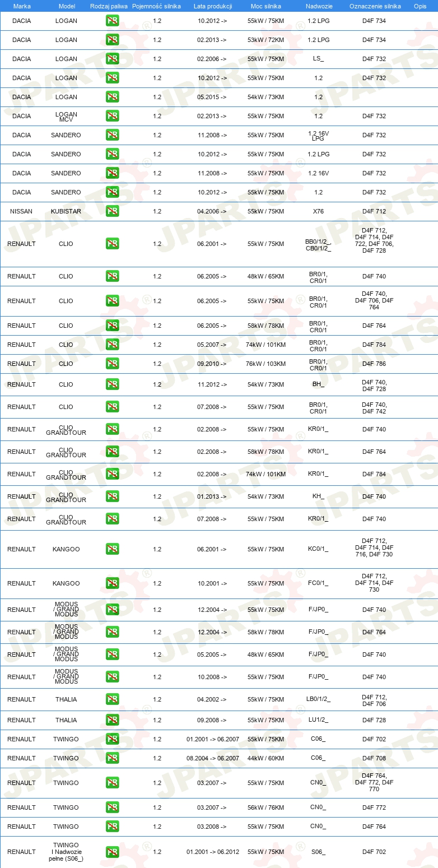Click the fuel icon for the Clio 06.2001 row
Image resolution: width=438 pixels, height=868 pixels.
click(112, 244)
